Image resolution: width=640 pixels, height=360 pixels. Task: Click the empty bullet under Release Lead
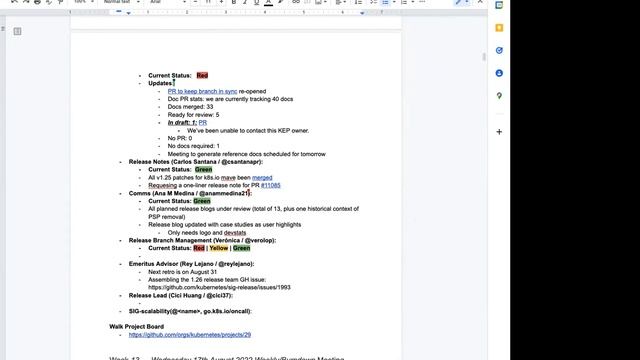click(x=140, y=303)
